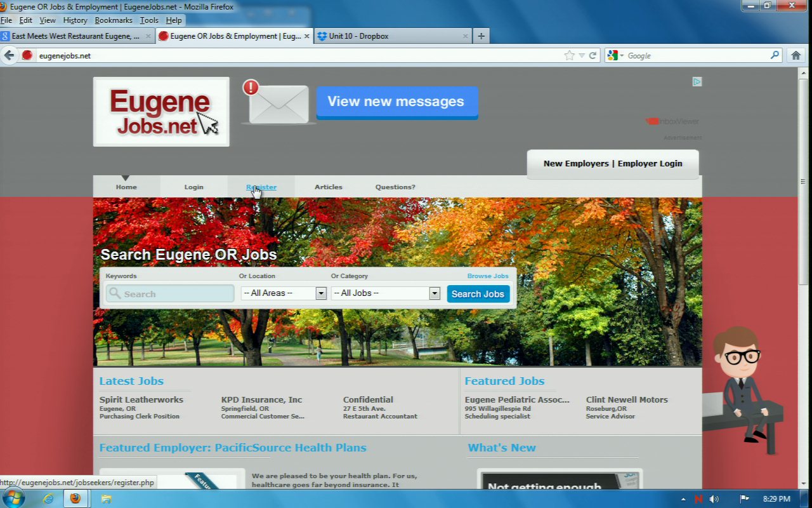Switch to the Unit 10 - Dropbox tab

pyautogui.click(x=393, y=36)
